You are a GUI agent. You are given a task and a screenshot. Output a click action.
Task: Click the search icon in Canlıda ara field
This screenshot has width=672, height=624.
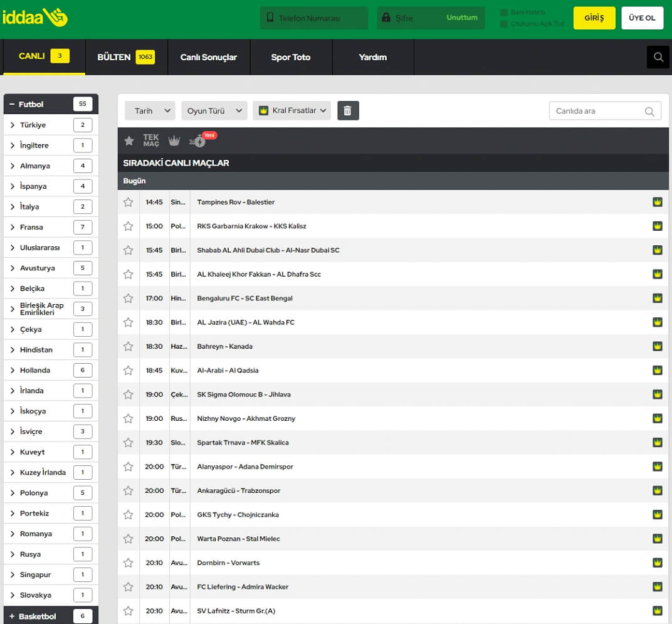pyautogui.click(x=649, y=112)
